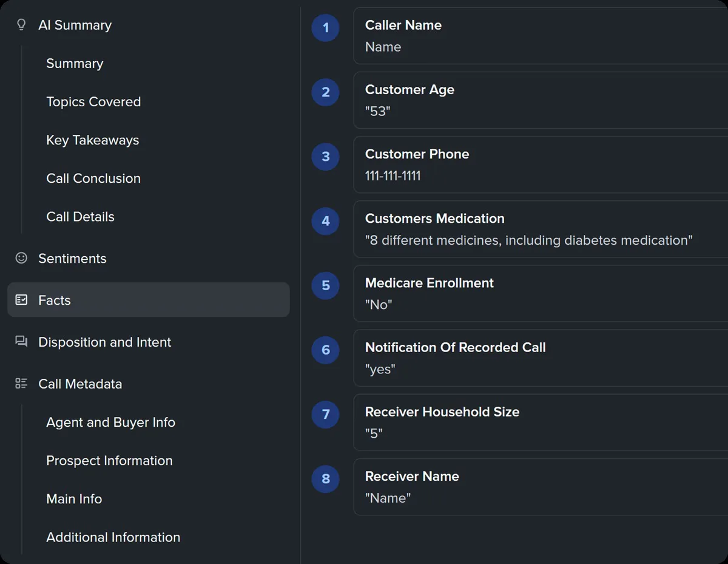728x564 pixels.
Task: Select Main Info under Call Metadata
Action: [74, 498]
